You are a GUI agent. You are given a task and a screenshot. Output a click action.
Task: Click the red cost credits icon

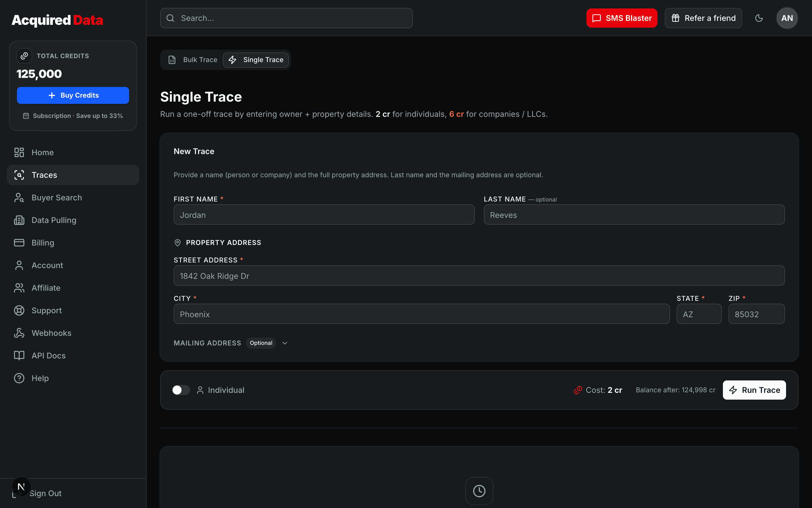pos(578,390)
